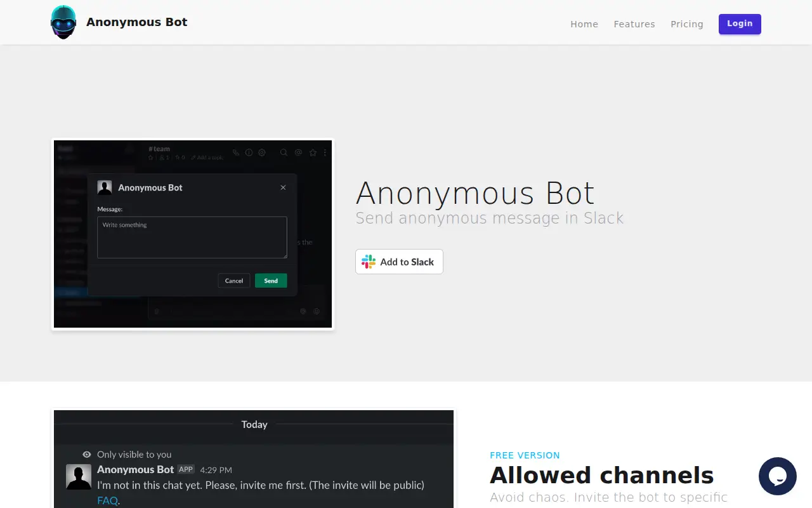Click the FREE VERSION label
Screen dimensions: 812x508
coord(525,455)
